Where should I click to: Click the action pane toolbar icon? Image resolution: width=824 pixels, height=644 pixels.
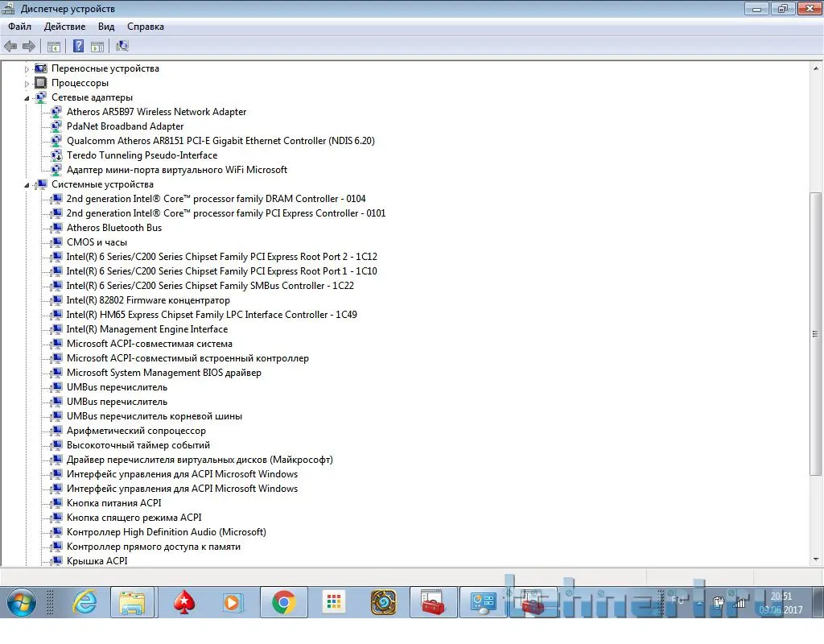click(97, 46)
